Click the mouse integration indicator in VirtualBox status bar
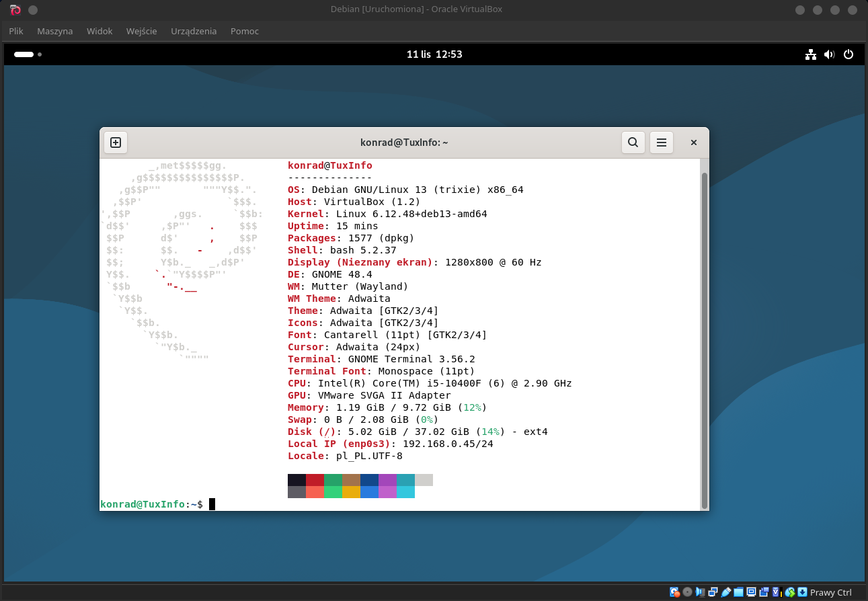This screenshot has height=601, width=868. 790,592
